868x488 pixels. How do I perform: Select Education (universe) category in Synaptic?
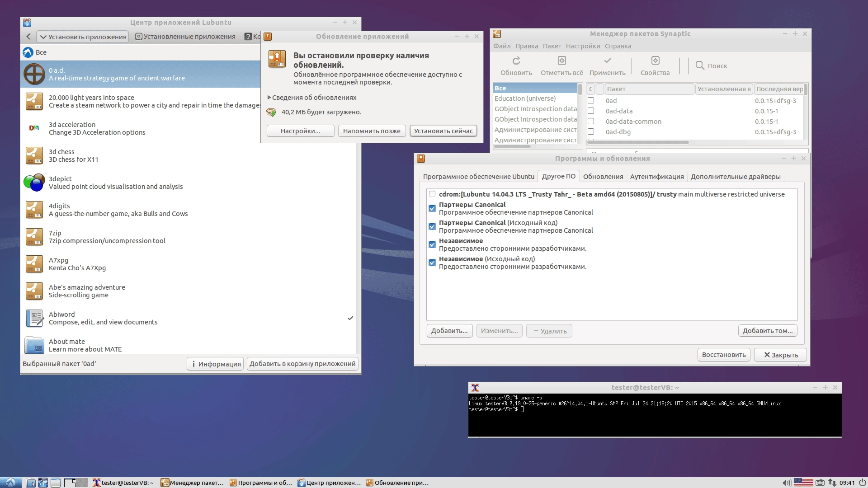(535, 99)
